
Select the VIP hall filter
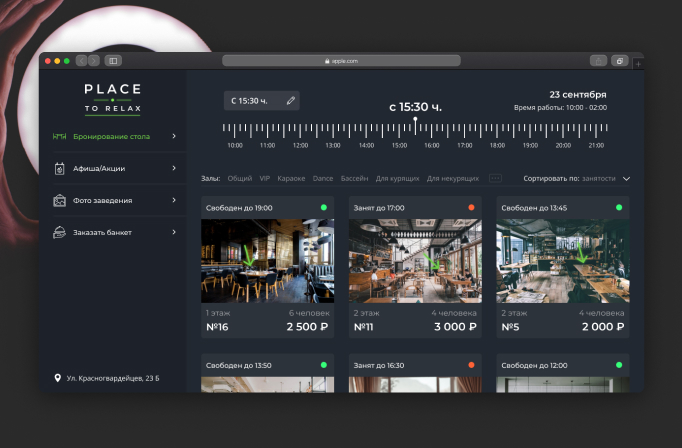pyautogui.click(x=264, y=178)
